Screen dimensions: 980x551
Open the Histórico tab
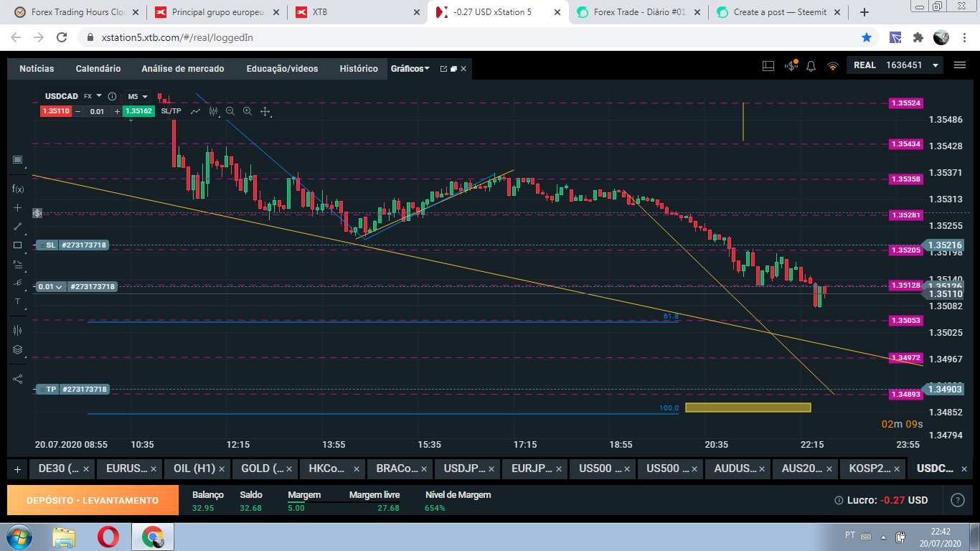tap(359, 69)
